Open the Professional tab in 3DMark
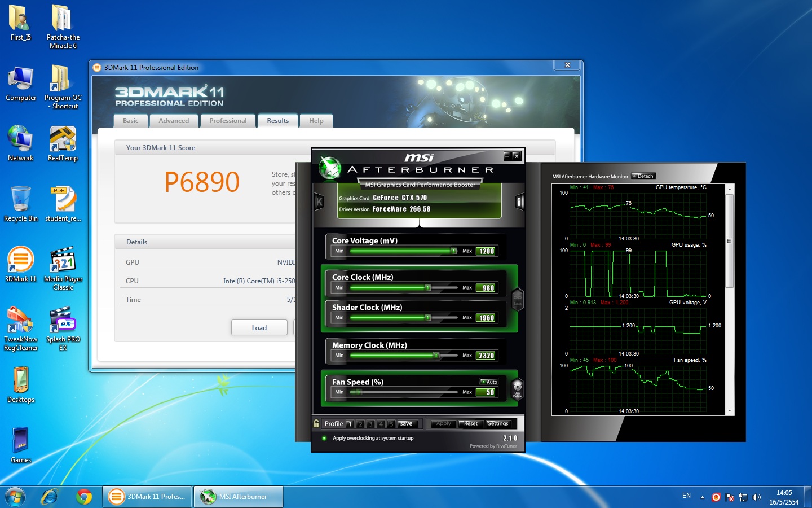 click(228, 121)
